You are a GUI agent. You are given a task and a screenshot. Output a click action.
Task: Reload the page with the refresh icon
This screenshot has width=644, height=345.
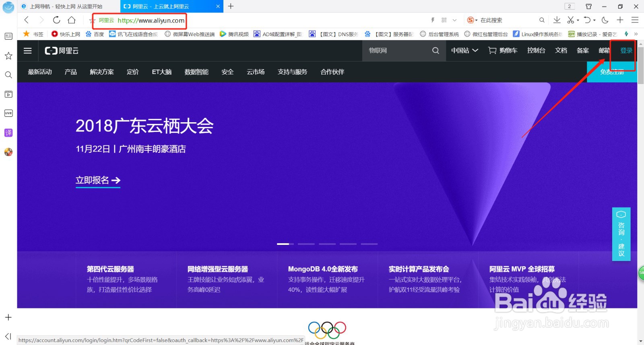tap(56, 20)
